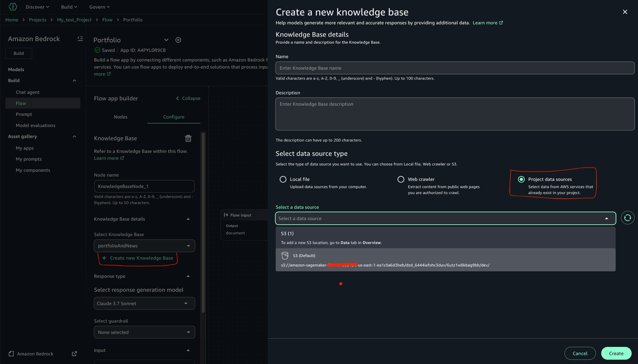Open Models in the sidebar

[16, 69]
